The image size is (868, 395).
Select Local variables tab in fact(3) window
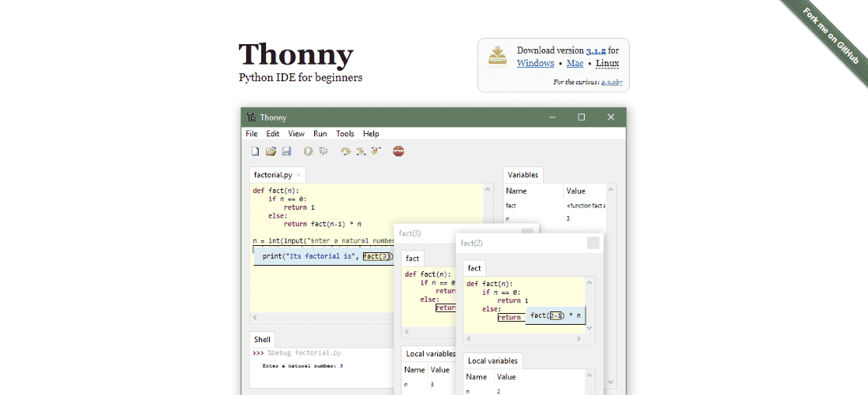click(430, 353)
